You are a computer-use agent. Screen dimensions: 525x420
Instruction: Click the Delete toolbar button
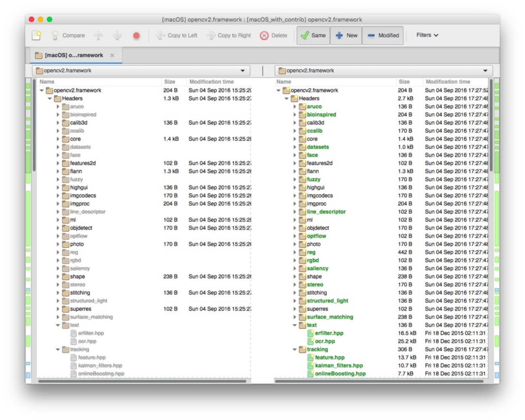click(273, 36)
